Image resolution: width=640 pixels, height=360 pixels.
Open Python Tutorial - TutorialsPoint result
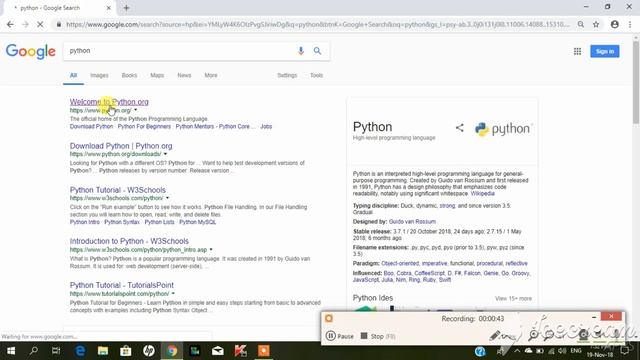click(x=122, y=285)
